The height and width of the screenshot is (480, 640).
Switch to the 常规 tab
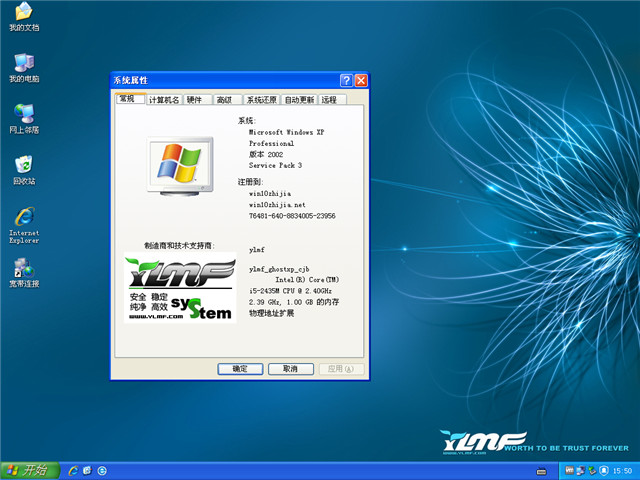[131, 98]
